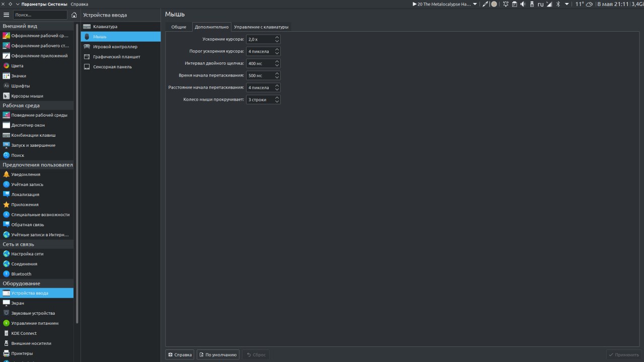This screenshot has width=644, height=362.
Task: Open Специальные возможности accessibility
Action: click(x=37, y=215)
